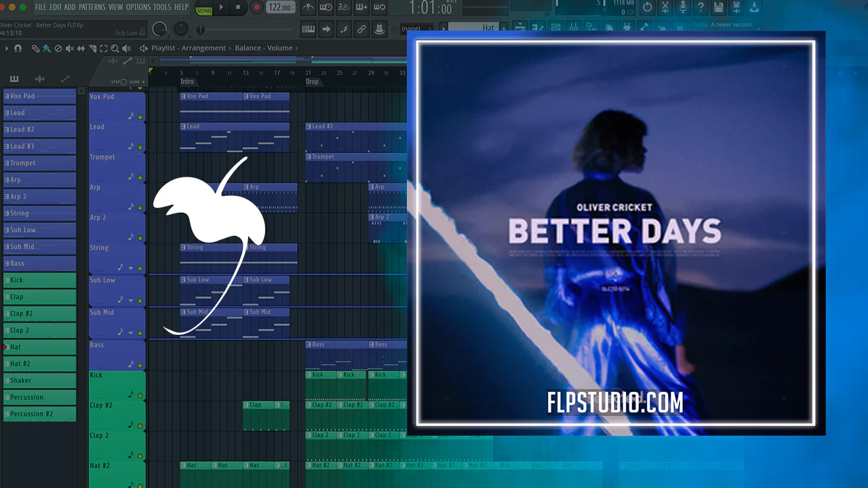Click the step editing mode icon
This screenshot has width=868, height=488.
344,29
